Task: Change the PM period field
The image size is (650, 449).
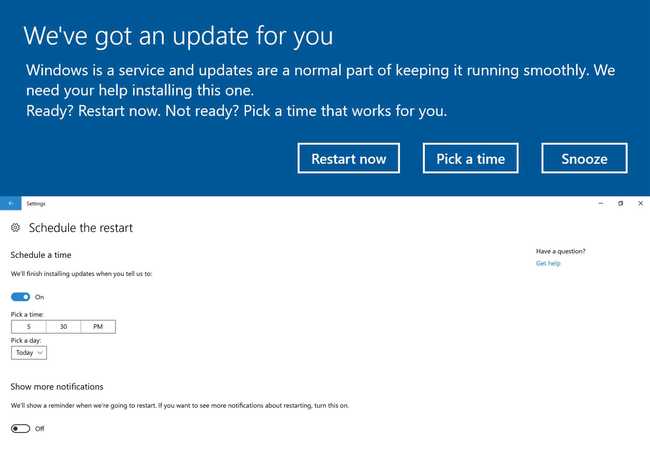Action: coord(98,327)
